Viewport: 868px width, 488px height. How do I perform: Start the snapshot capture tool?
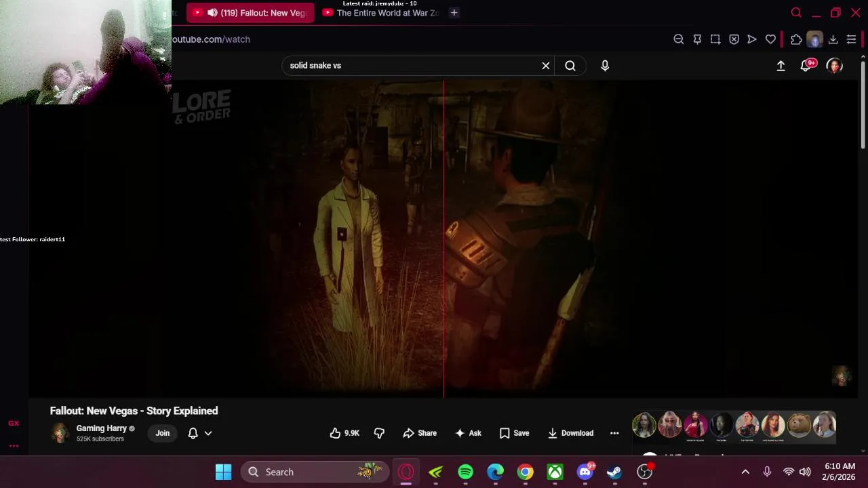(715, 39)
